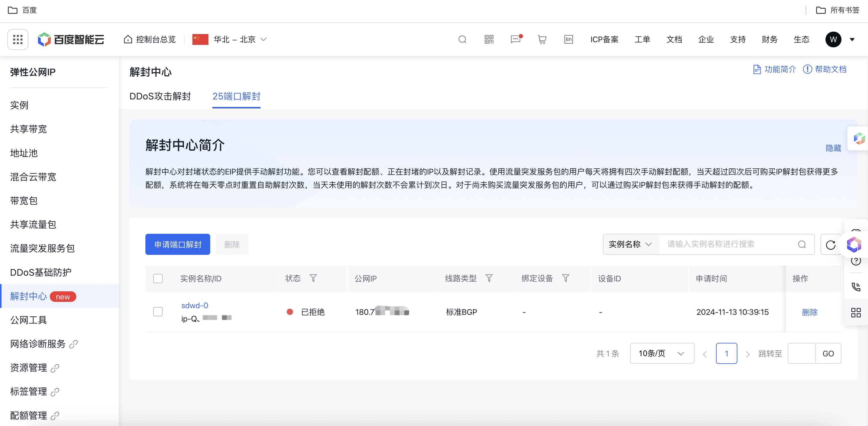Go to 实例 in sidebar
This screenshot has width=868, height=426.
pos(19,105)
